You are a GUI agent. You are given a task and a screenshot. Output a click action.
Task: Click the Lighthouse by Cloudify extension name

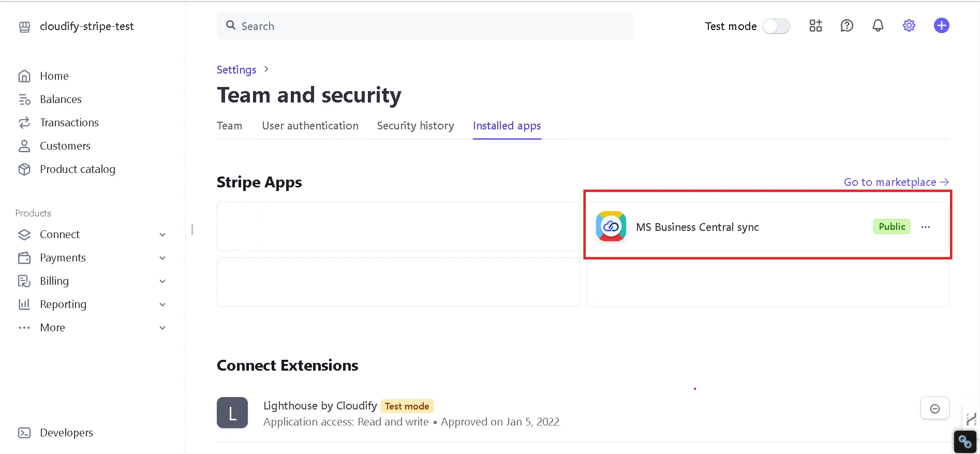[320, 406]
